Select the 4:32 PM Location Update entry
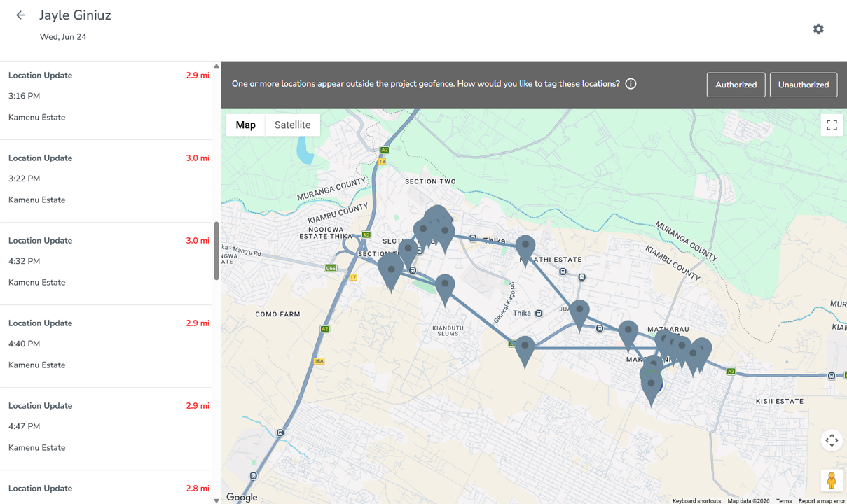 [x=106, y=264]
